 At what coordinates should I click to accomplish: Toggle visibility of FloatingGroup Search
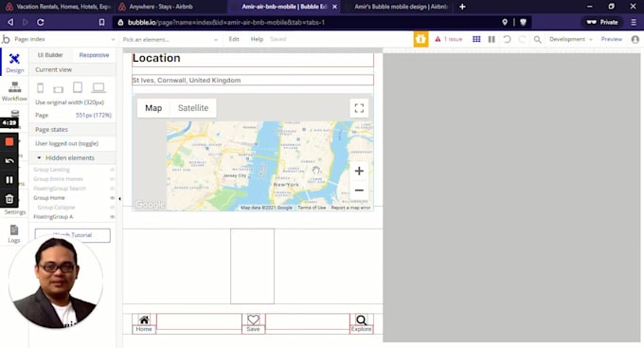pyautogui.click(x=112, y=189)
